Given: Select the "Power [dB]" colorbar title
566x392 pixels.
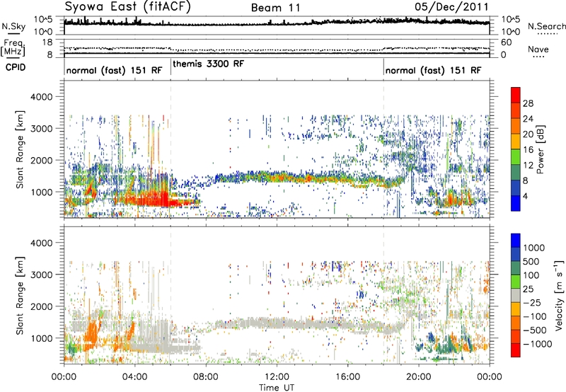Looking at the screenshot, I should [x=540, y=149].
